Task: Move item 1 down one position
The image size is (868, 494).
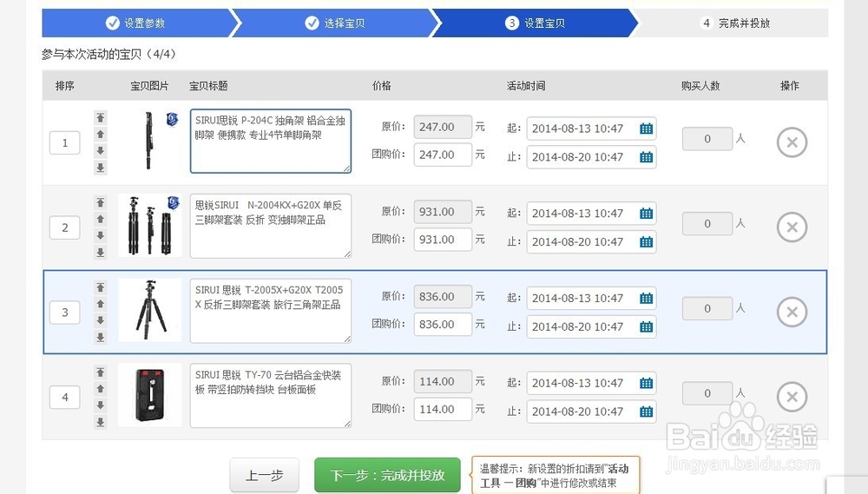Action: point(100,151)
